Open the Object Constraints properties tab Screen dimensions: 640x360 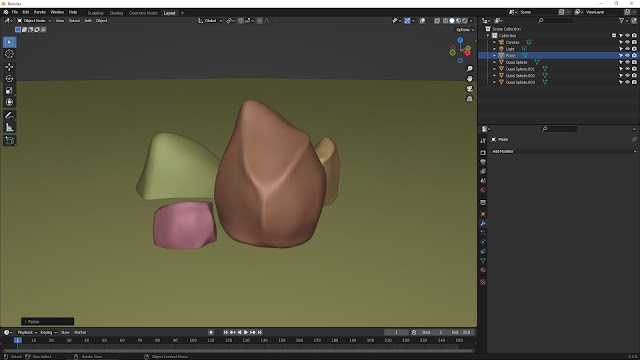(483, 251)
